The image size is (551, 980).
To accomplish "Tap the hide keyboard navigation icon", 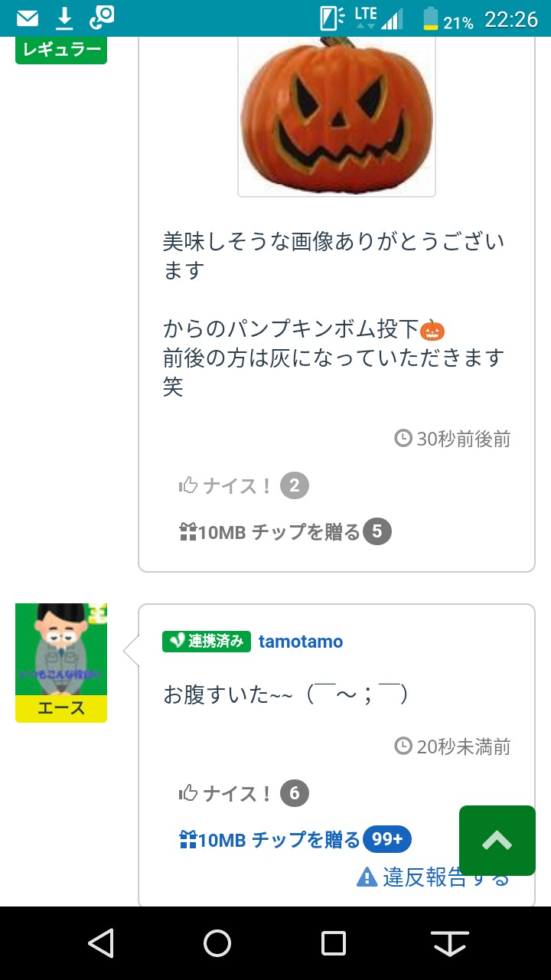I will [x=451, y=943].
